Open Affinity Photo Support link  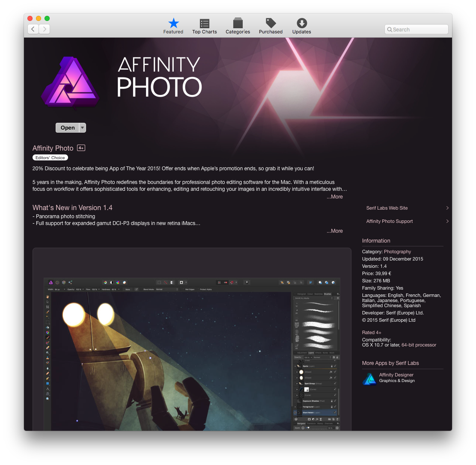389,222
